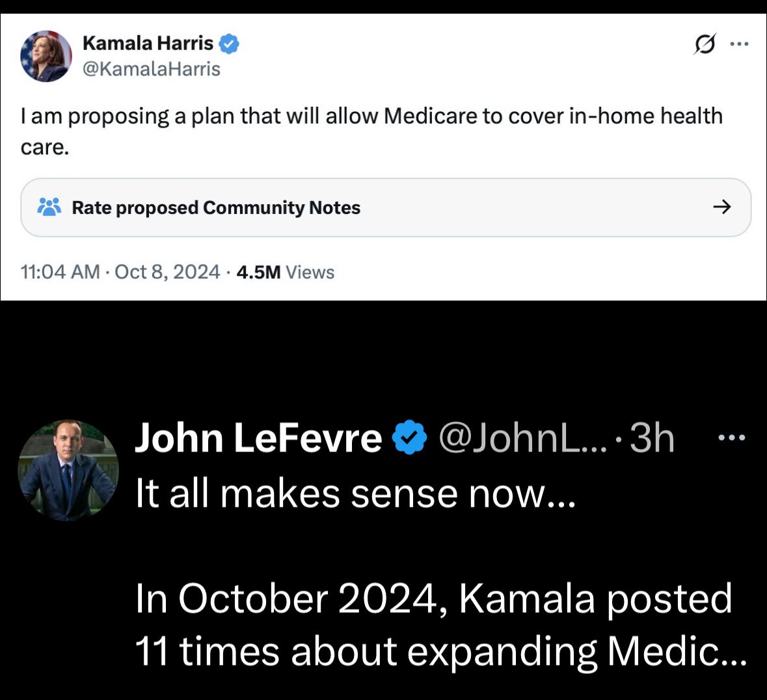Click the arrow on the Community Notes banner
Viewport: 767px width, 700px height.
point(721,207)
